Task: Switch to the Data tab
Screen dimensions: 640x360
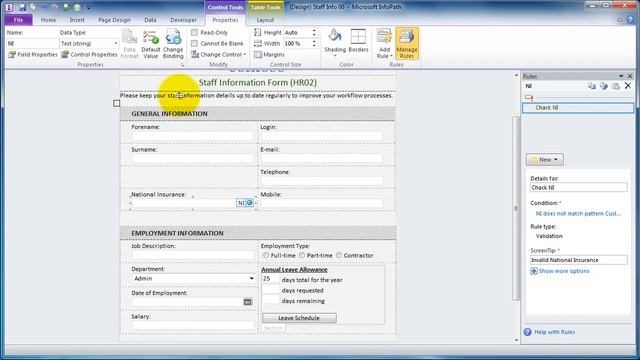Action: tap(150, 20)
